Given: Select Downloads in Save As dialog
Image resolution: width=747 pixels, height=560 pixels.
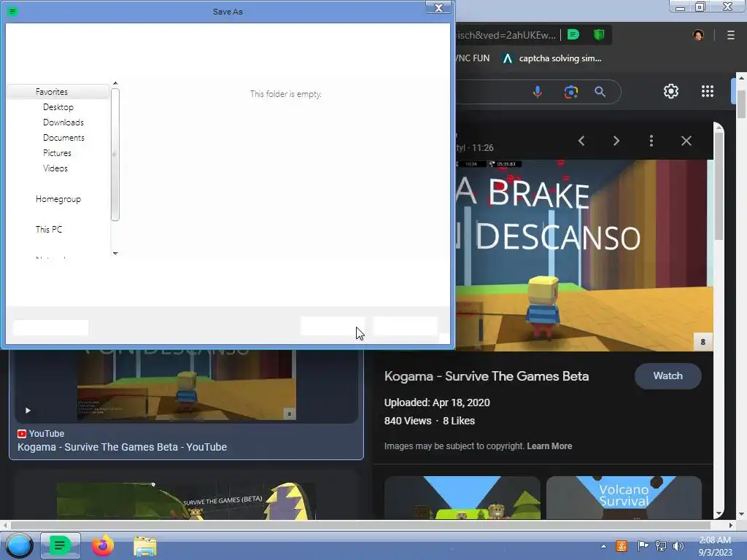Looking at the screenshot, I should point(63,122).
